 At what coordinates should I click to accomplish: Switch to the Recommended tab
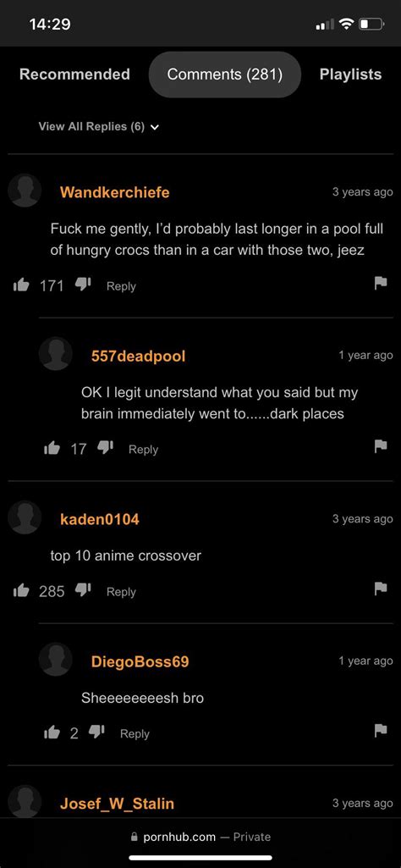pyautogui.click(x=74, y=75)
